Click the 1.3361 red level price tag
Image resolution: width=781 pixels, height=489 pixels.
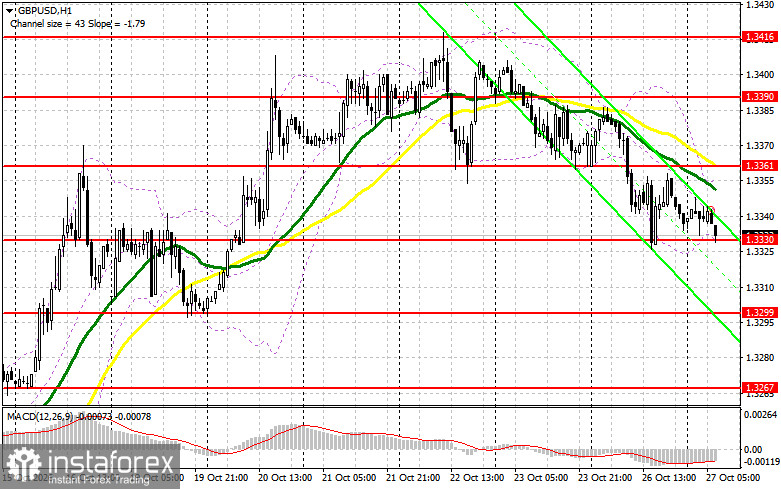click(760, 165)
